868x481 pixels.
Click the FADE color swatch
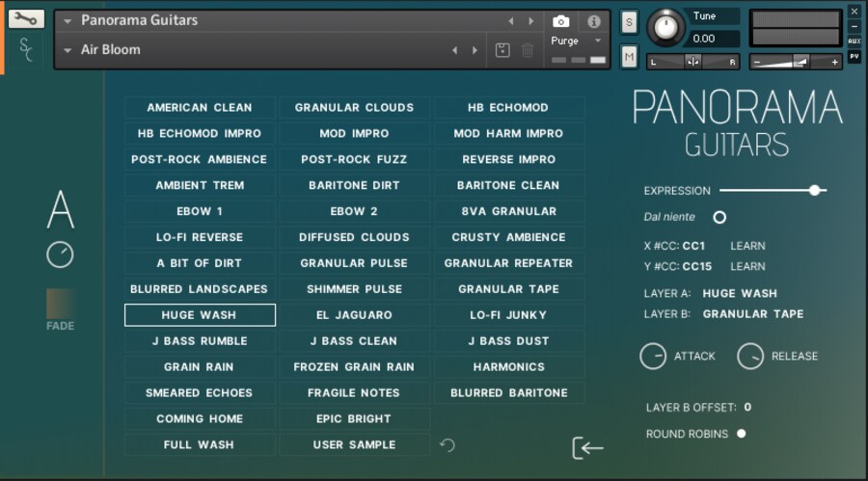60,304
